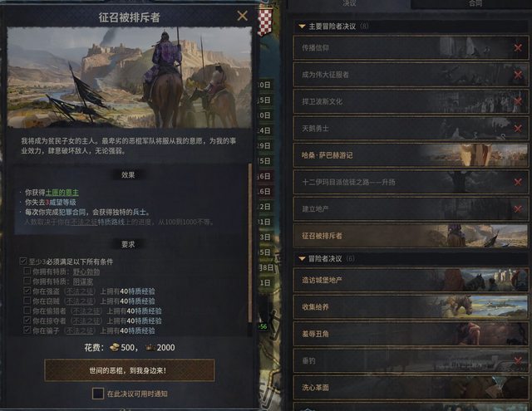Viewport: 532px width, 411px height.
Task: Collapse the 冒险者决议 section
Action: tap(302, 259)
